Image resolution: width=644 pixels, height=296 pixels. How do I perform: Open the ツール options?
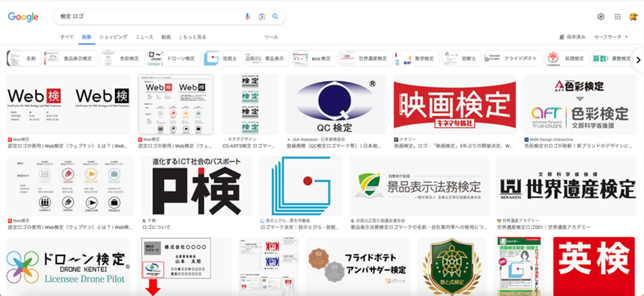click(x=271, y=37)
